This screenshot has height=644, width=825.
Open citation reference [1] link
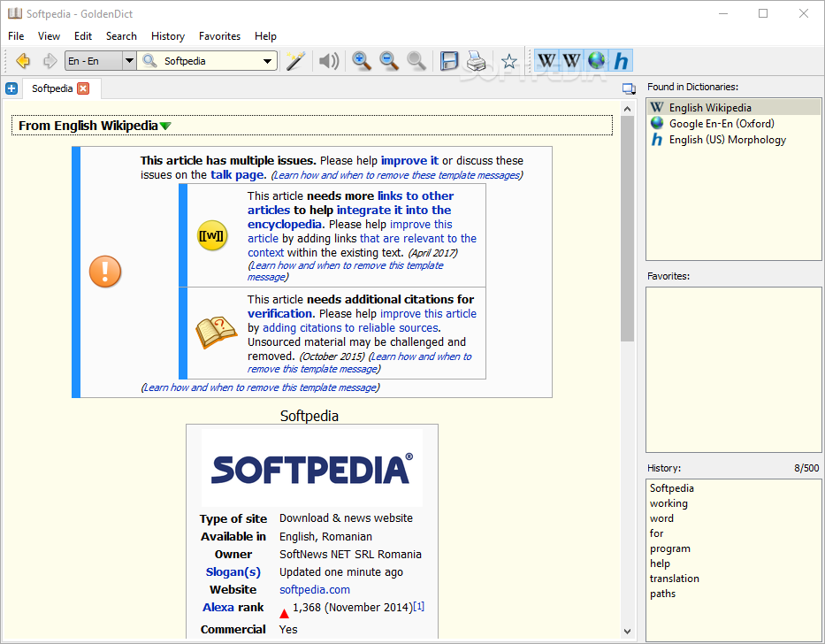pyautogui.click(x=419, y=606)
